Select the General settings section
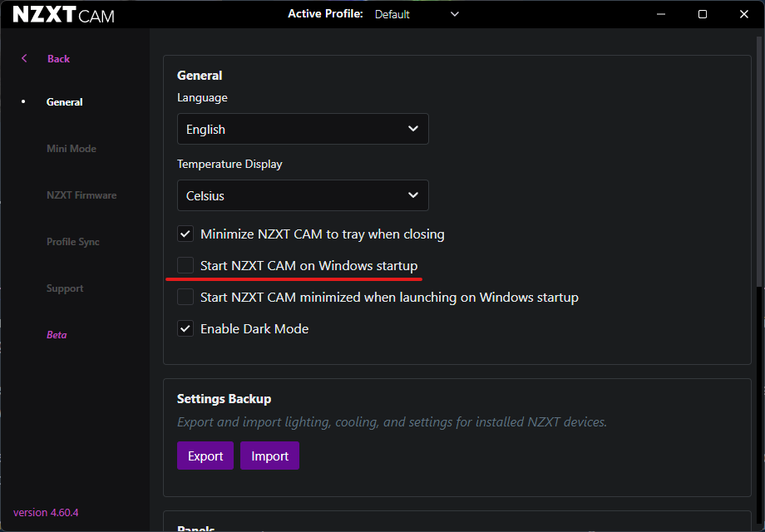 [x=64, y=102]
